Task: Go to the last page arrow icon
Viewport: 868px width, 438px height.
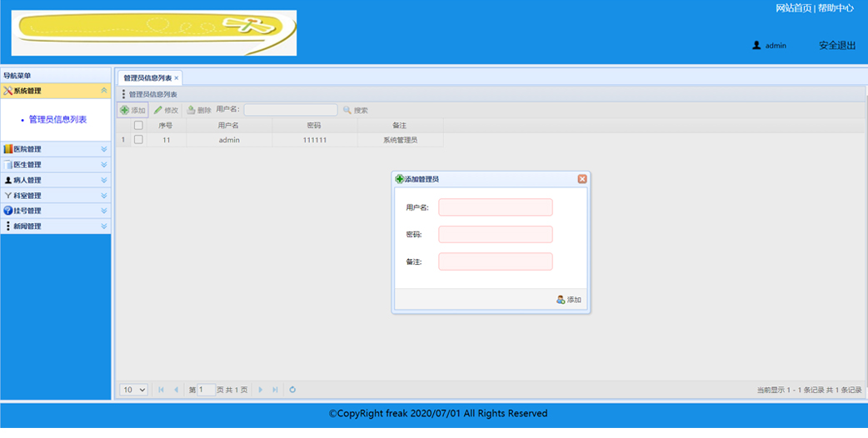Action: (275, 390)
